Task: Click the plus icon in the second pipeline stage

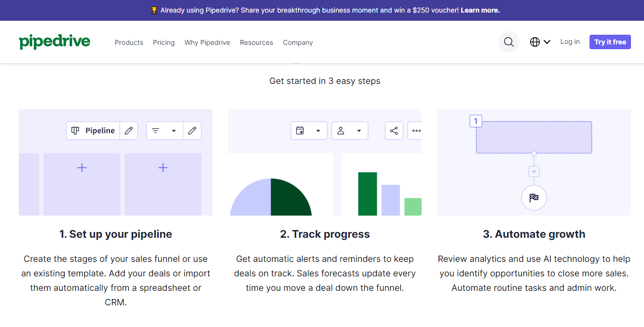Action: [163, 168]
